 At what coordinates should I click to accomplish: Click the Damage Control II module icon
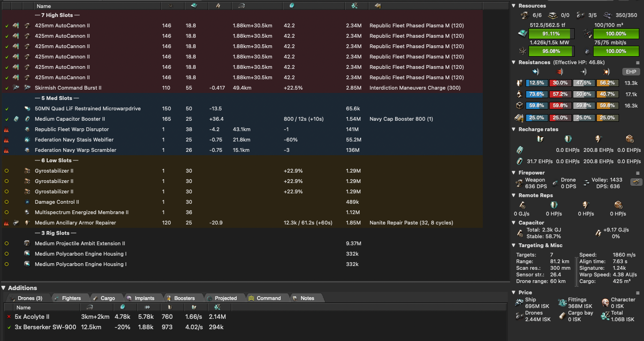tap(27, 202)
